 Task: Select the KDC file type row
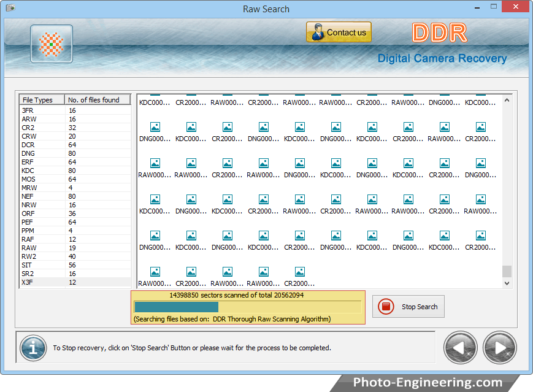point(75,171)
